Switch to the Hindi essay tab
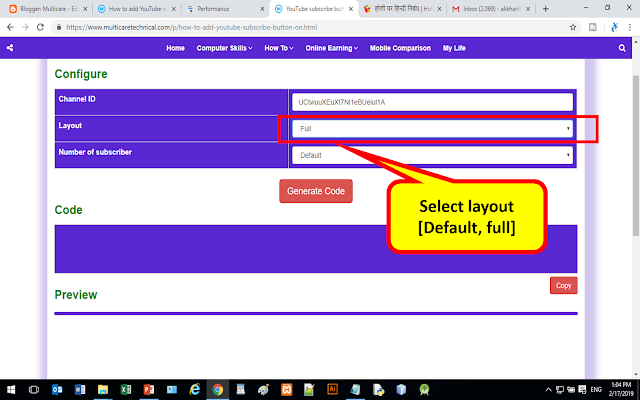The image size is (640, 400). [402, 9]
